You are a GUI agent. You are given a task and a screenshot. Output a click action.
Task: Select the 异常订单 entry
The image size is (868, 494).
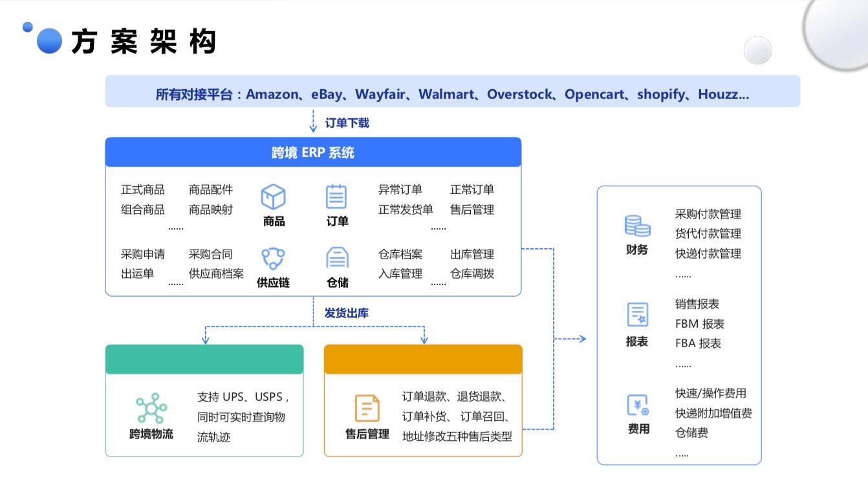pos(400,189)
